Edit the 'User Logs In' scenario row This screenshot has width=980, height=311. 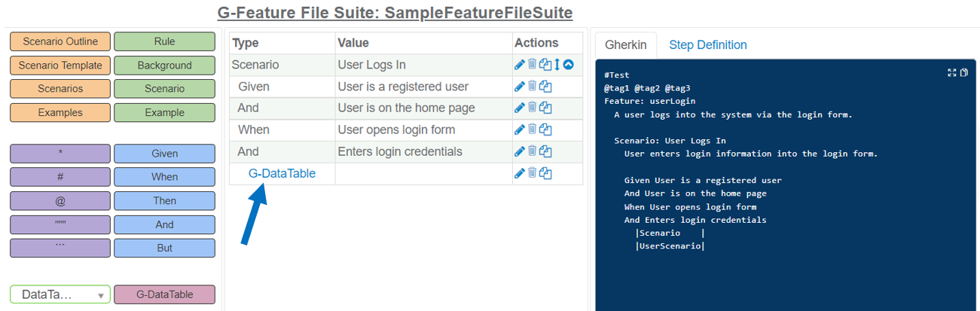pos(520,65)
